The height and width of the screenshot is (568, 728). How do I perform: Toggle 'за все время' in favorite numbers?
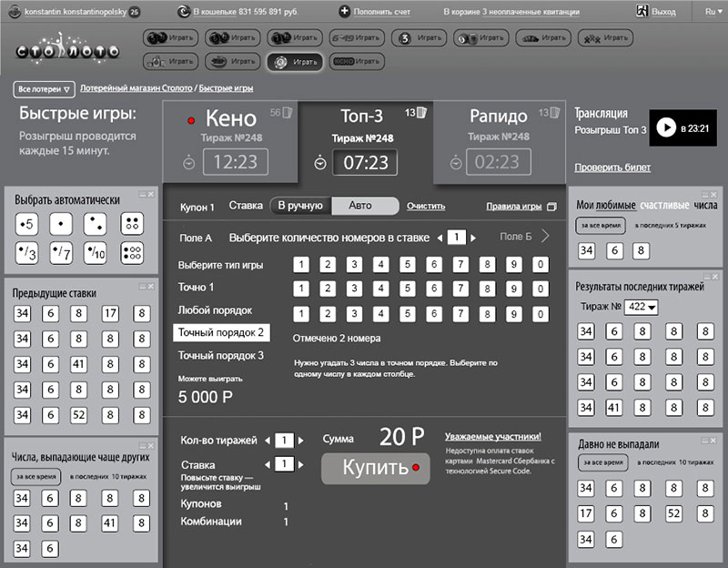599,228
